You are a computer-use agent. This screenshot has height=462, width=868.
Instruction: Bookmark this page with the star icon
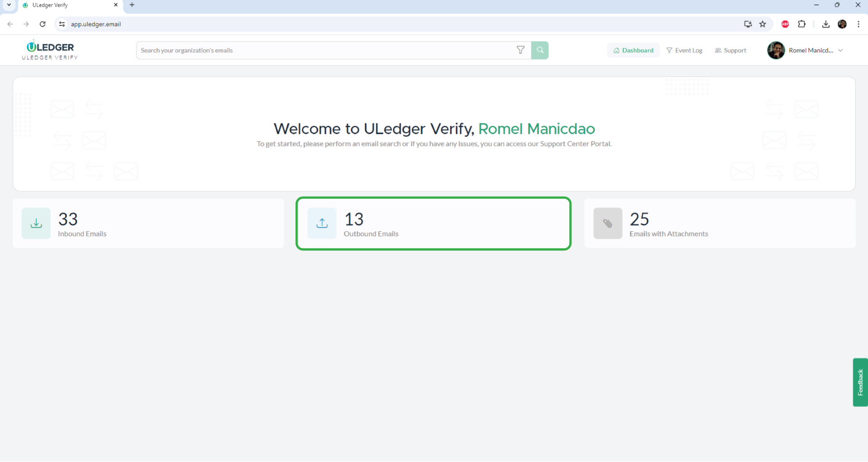[x=763, y=24]
